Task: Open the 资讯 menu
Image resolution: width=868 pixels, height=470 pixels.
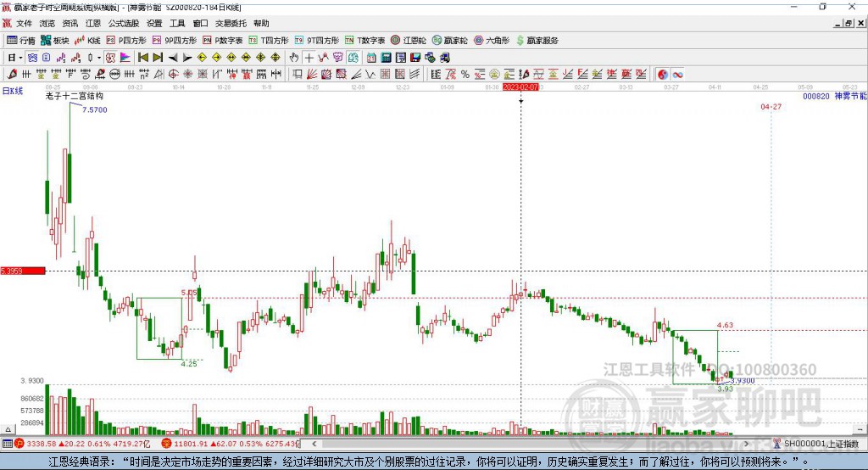Action: tap(70, 23)
